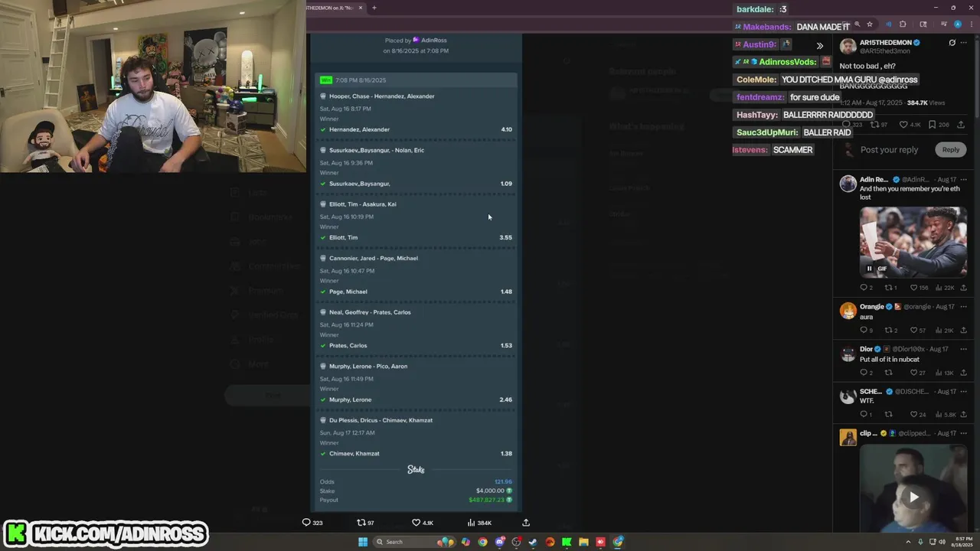Reply to Orangie's 'aura' comment

click(864, 330)
